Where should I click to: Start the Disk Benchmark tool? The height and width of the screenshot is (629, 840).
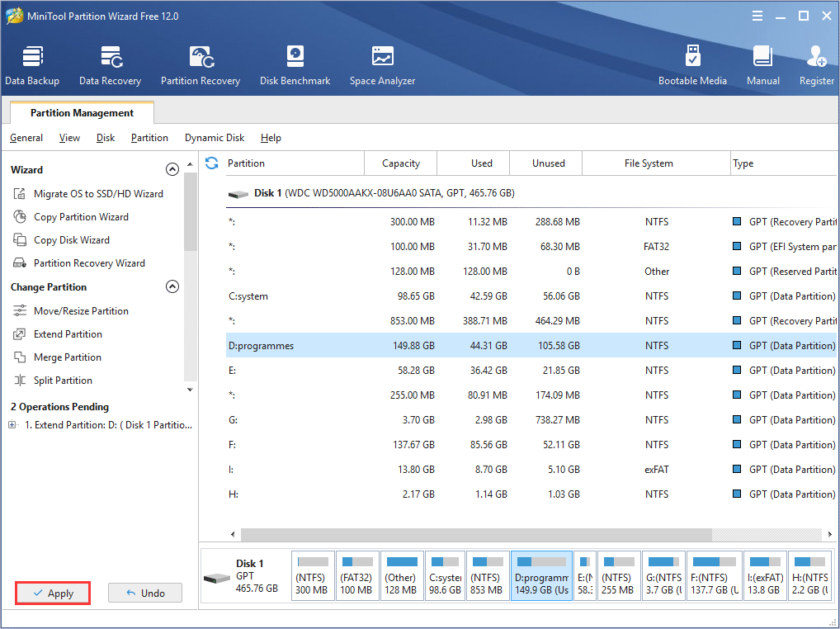coord(295,65)
